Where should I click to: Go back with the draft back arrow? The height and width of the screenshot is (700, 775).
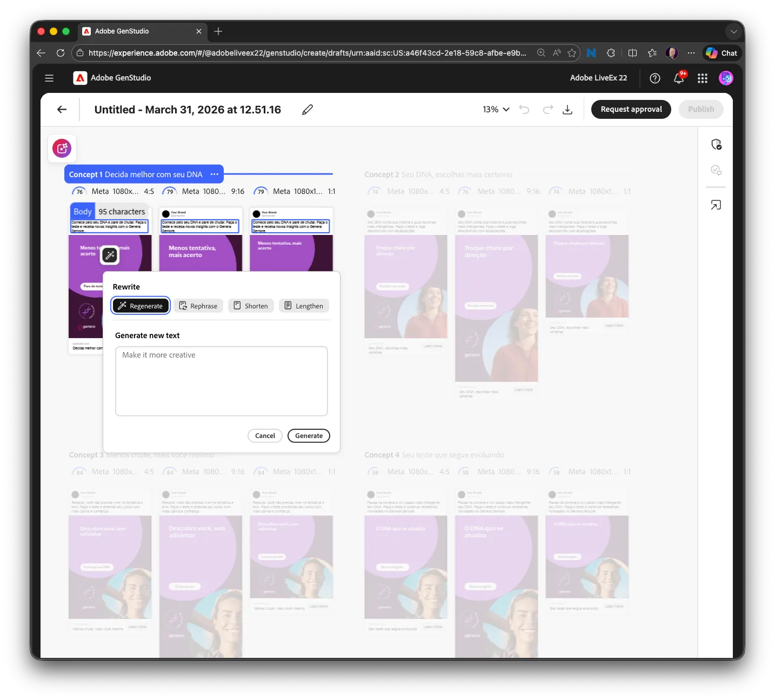click(x=62, y=109)
